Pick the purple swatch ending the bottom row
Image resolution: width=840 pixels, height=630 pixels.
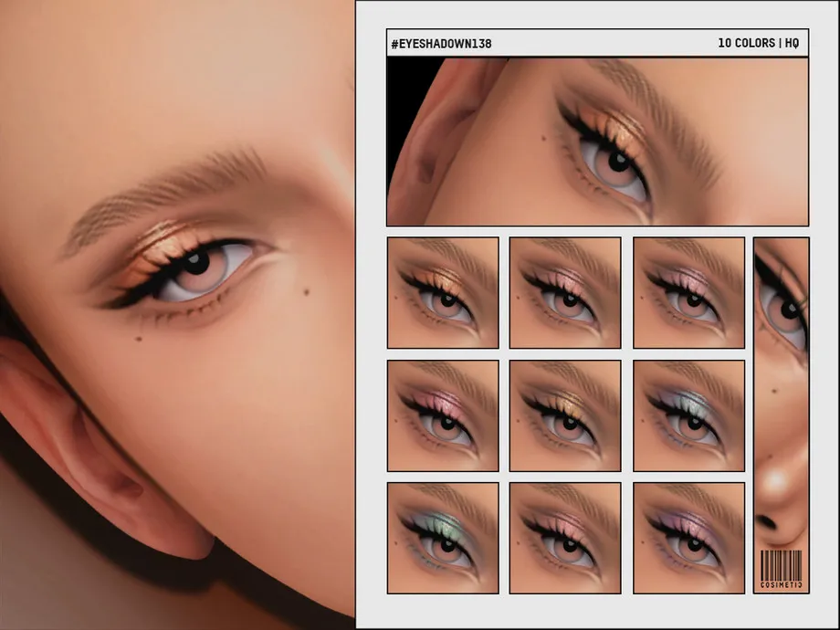tap(688, 538)
